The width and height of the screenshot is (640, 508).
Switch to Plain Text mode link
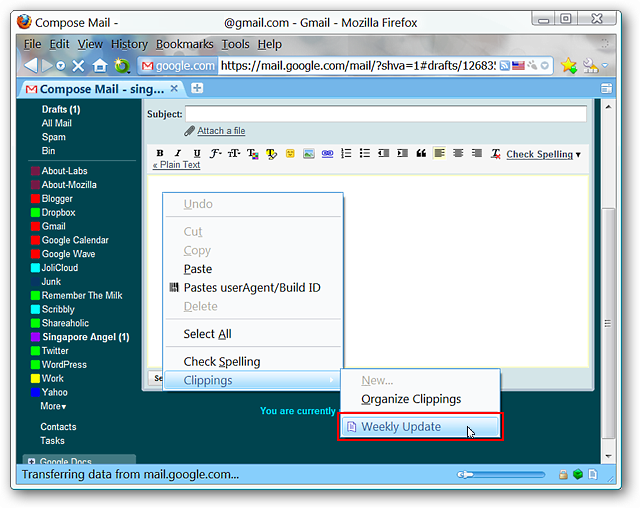click(x=176, y=165)
